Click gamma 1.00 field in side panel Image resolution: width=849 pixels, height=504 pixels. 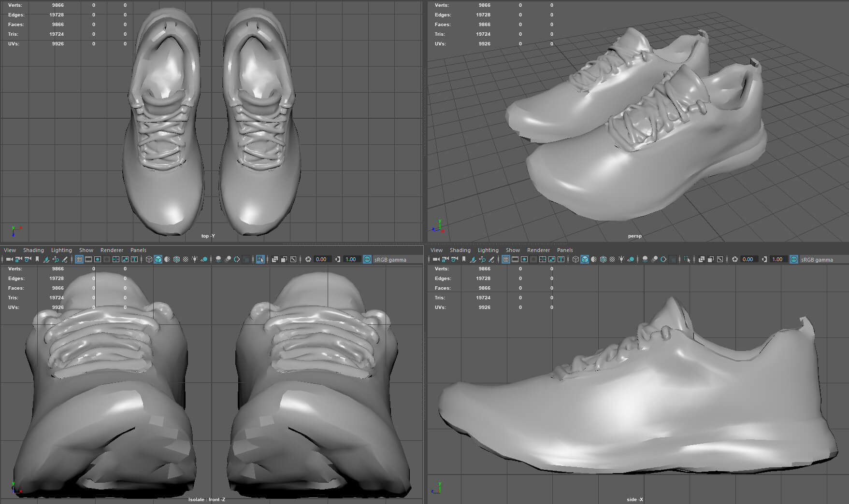coord(777,260)
